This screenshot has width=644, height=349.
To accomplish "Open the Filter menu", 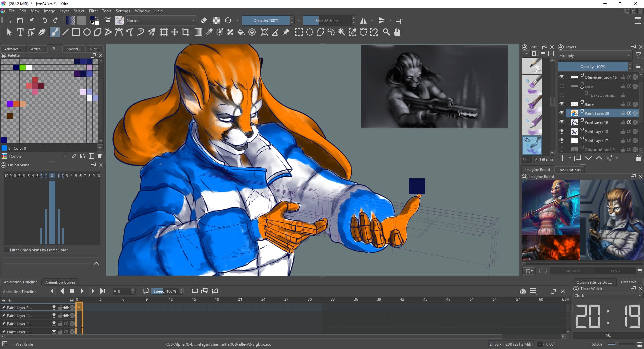I will pyautogui.click(x=93, y=11).
